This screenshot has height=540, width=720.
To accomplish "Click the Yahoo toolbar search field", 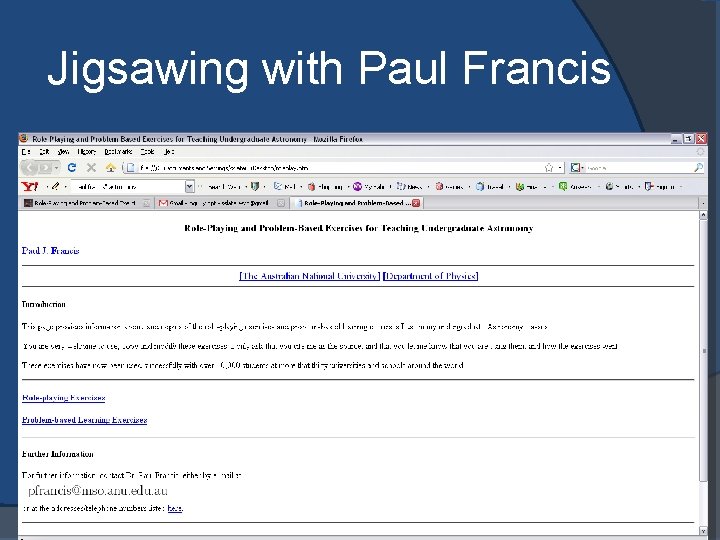I will click(129, 186).
